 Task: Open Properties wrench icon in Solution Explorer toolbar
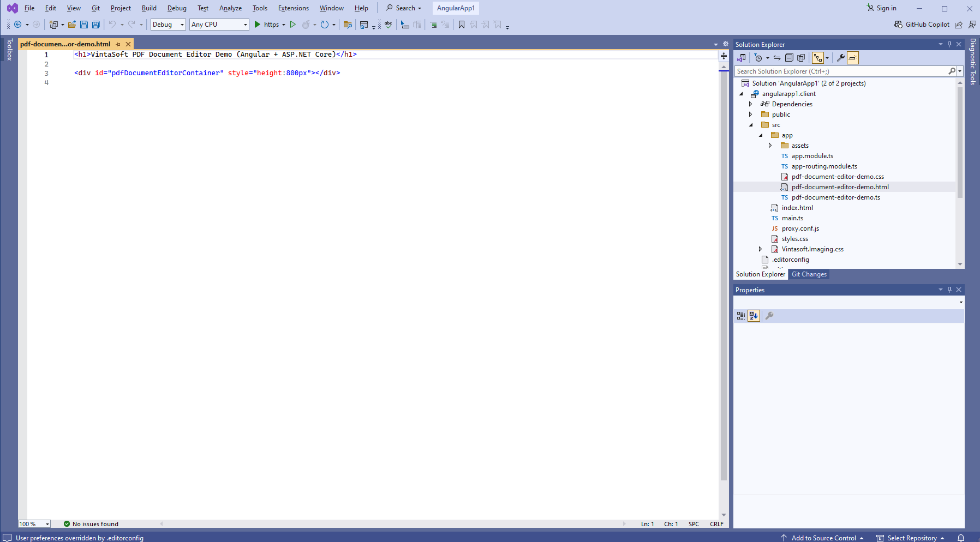coord(841,58)
